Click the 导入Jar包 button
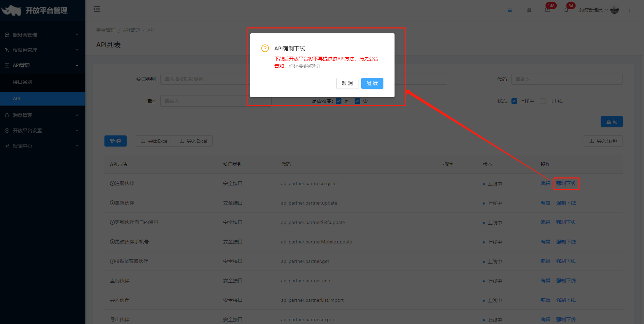This screenshot has height=324, width=644. pos(603,141)
